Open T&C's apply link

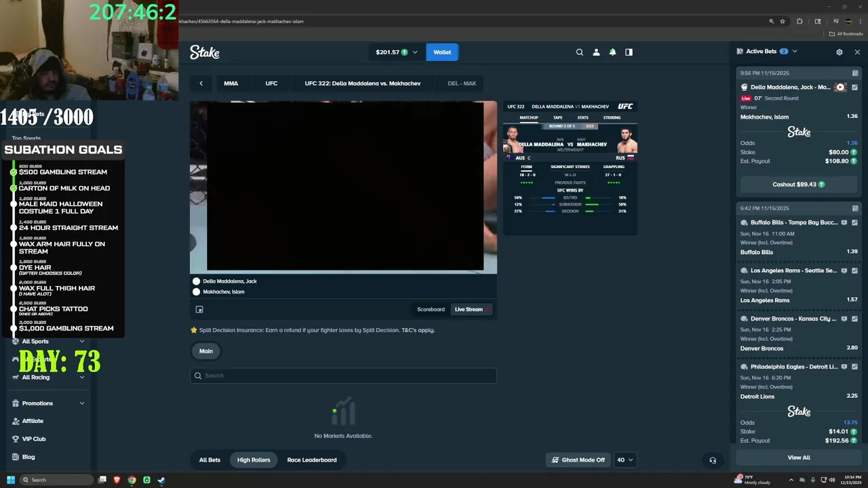pos(418,330)
